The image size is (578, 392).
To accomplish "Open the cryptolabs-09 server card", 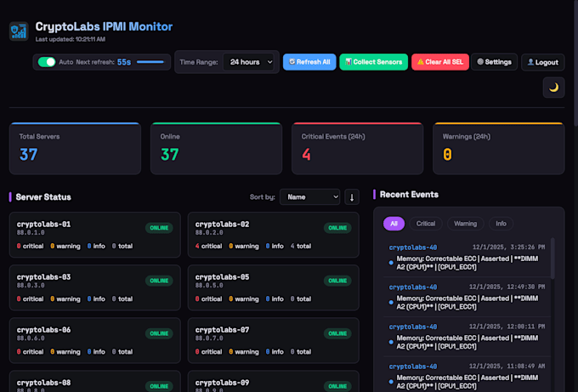I will (274, 381).
